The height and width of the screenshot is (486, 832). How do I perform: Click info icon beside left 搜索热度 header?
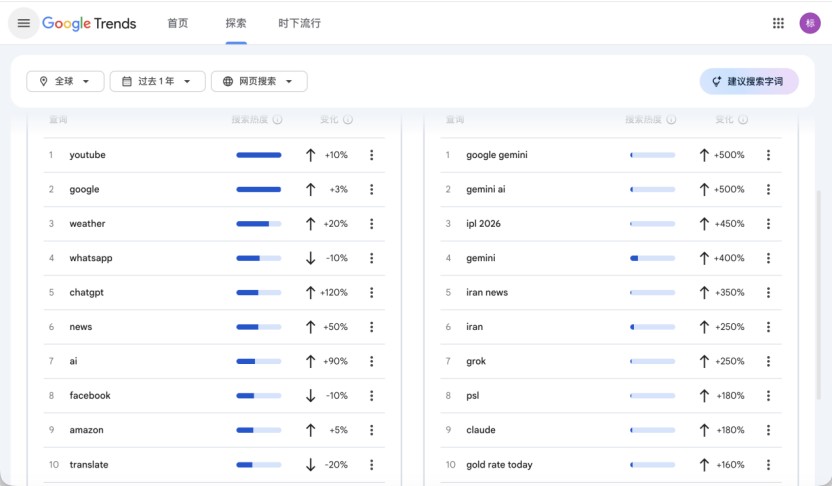point(277,120)
